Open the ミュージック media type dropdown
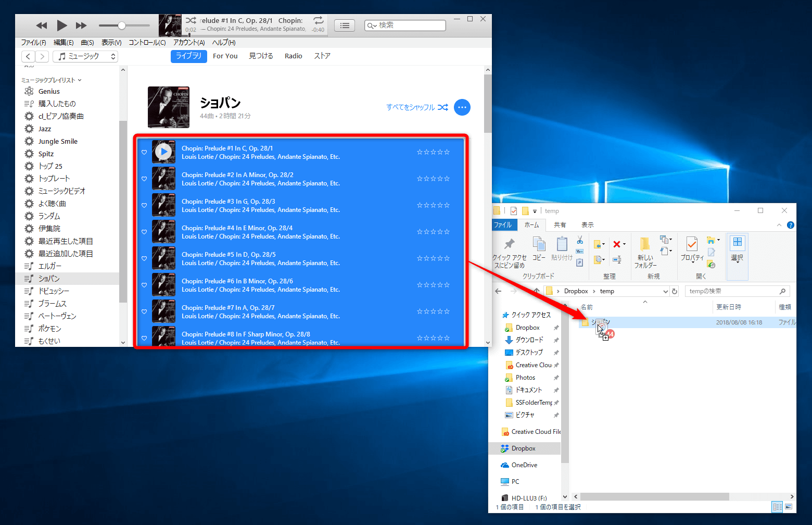 [85, 56]
